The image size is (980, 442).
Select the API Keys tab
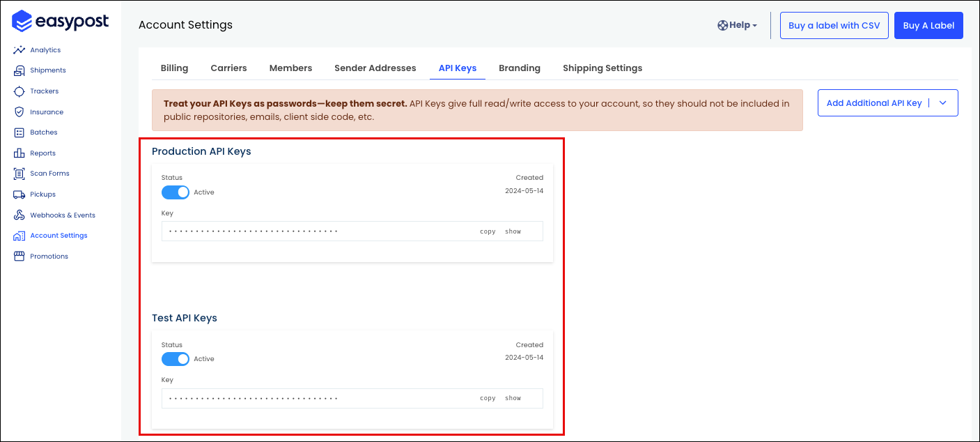[458, 68]
